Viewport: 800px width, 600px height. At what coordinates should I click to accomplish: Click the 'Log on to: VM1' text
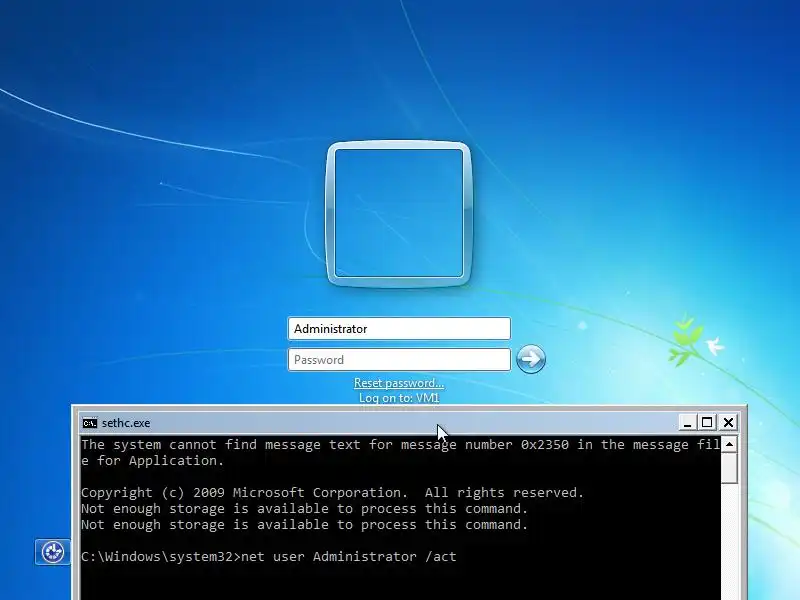(399, 398)
